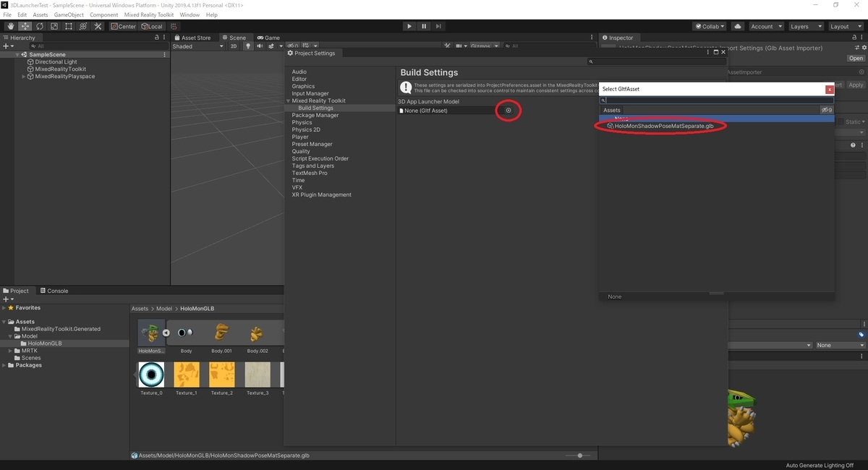Switch to the Console tab

54,291
